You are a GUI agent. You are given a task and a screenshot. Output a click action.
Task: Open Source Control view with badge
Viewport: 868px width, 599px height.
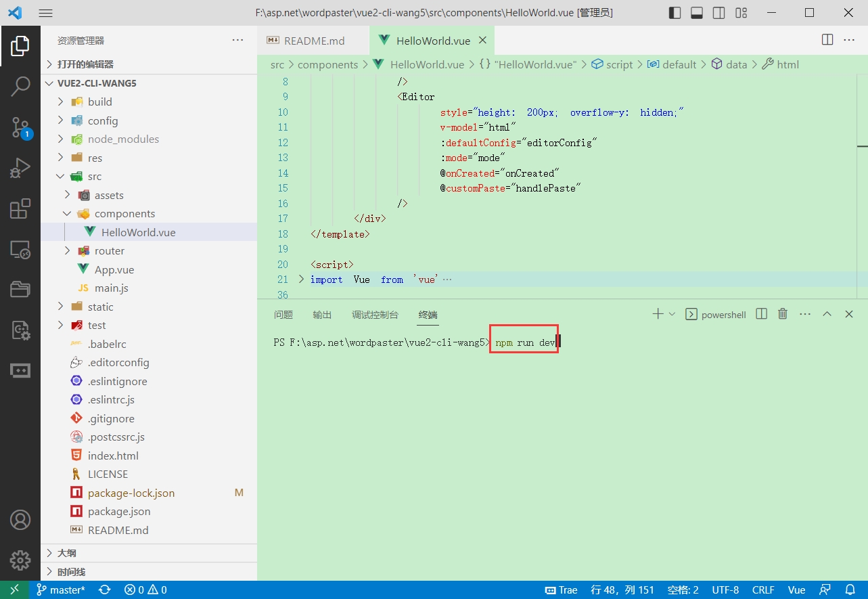(x=20, y=127)
